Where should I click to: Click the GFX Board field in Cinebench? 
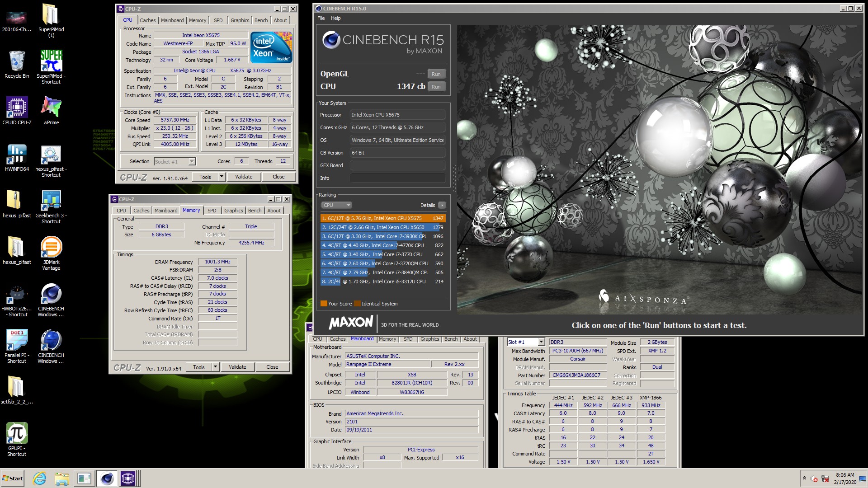pos(398,165)
